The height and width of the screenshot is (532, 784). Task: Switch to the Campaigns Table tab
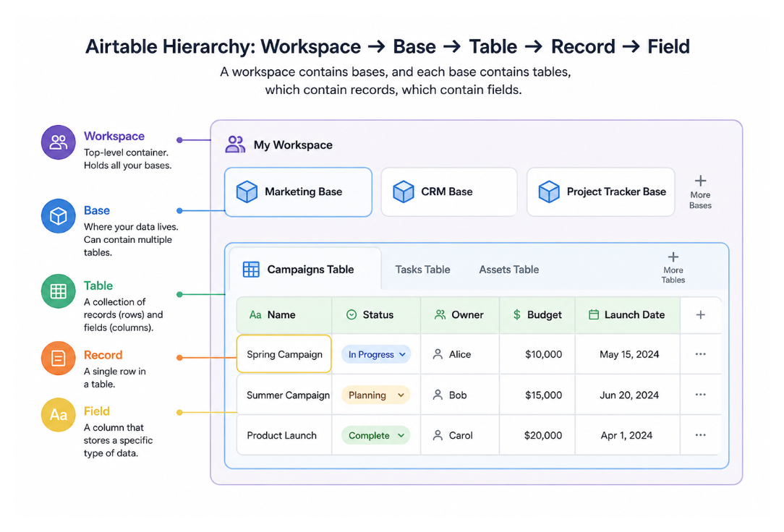pos(305,269)
